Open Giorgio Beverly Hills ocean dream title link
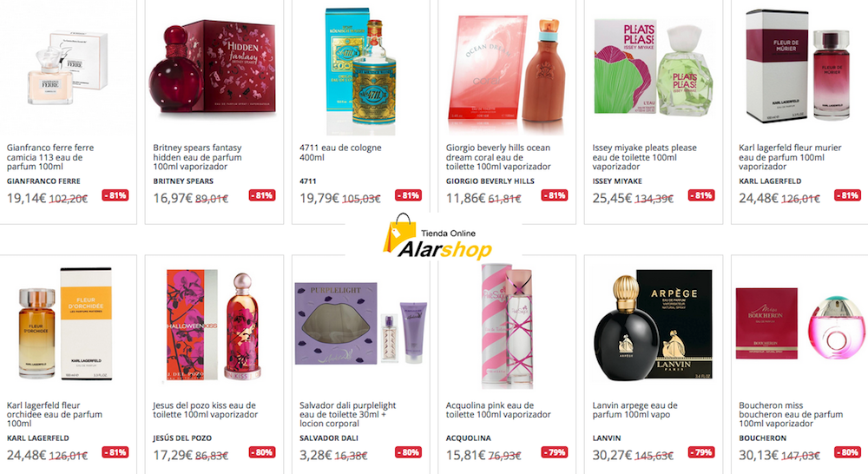 coord(498,157)
